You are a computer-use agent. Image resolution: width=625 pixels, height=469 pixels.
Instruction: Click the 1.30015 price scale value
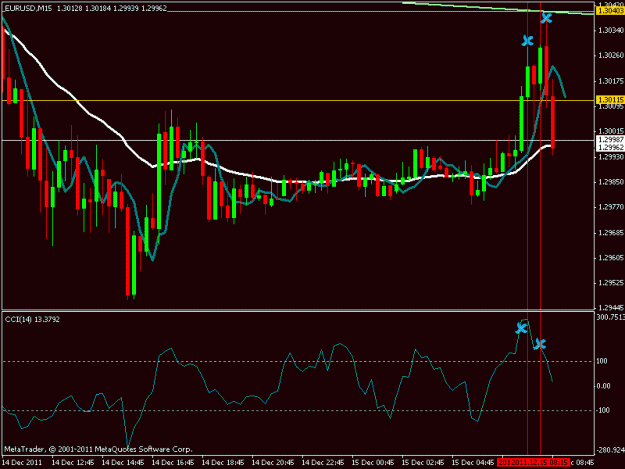point(611,131)
